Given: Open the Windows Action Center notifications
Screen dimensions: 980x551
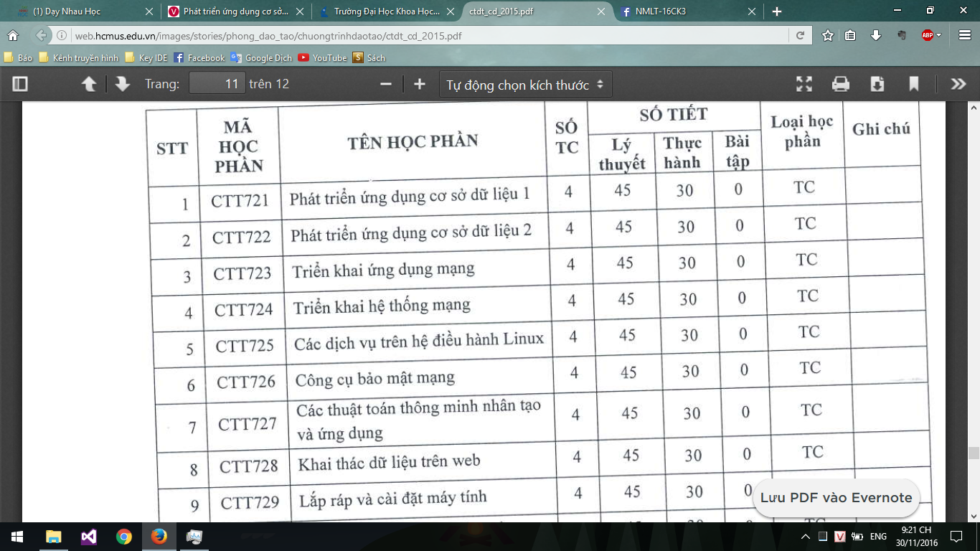Looking at the screenshot, I should (x=956, y=537).
